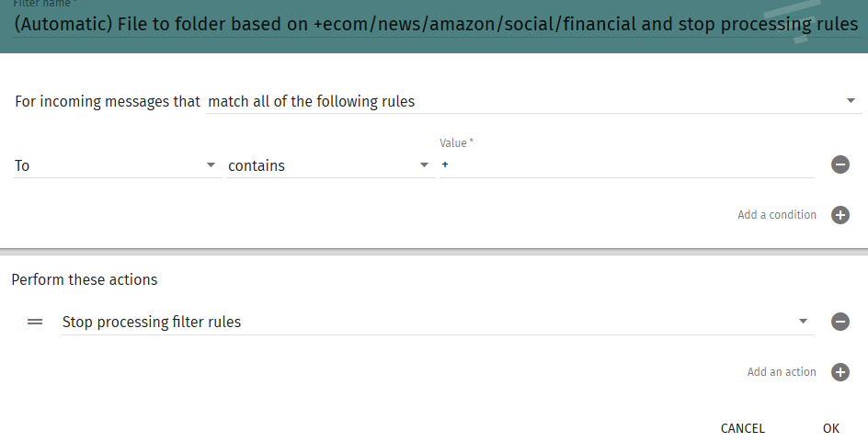The height and width of the screenshot is (442, 868).
Task: Open the 'To' field selector
Action: tap(117, 166)
